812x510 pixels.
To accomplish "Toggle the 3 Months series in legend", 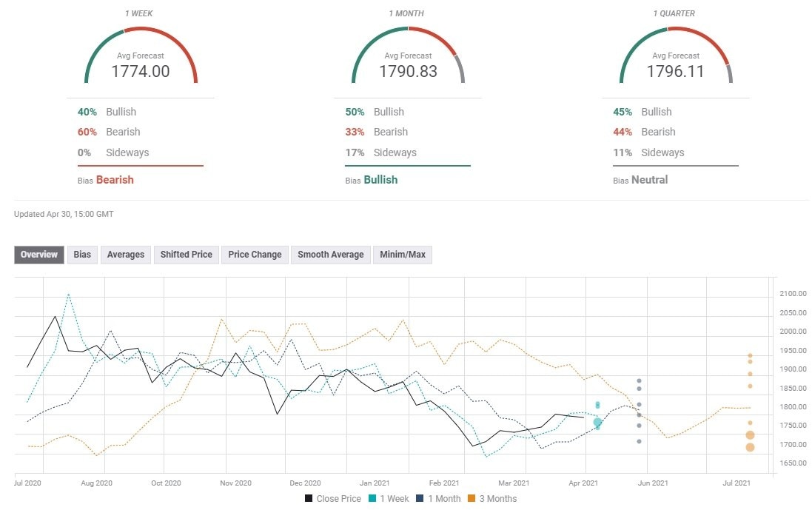I will coord(493,498).
